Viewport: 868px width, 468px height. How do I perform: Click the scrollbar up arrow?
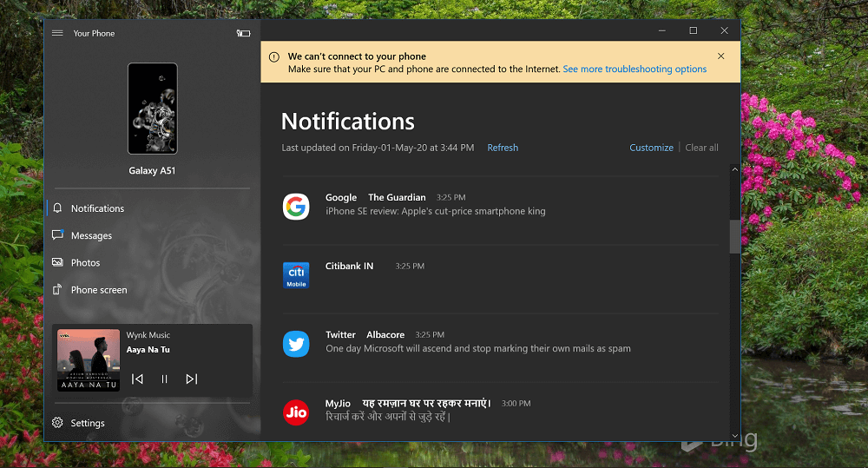[x=735, y=169]
